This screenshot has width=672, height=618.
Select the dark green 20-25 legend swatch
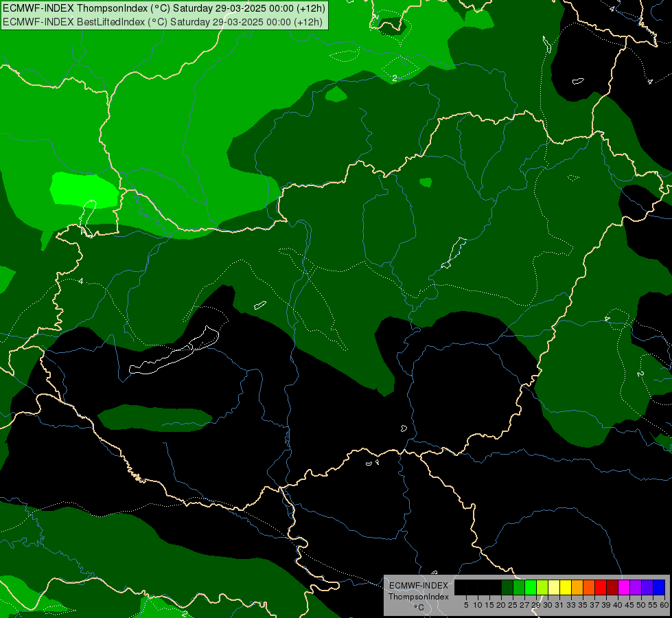tap(507, 587)
